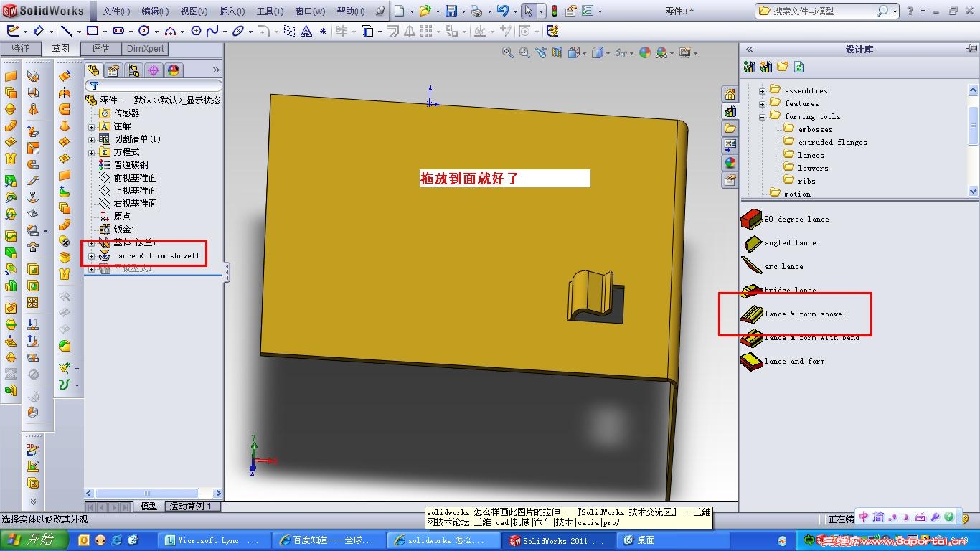Toggle the Select cursor tool
Image resolution: width=980 pixels, height=551 pixels.
tap(527, 11)
